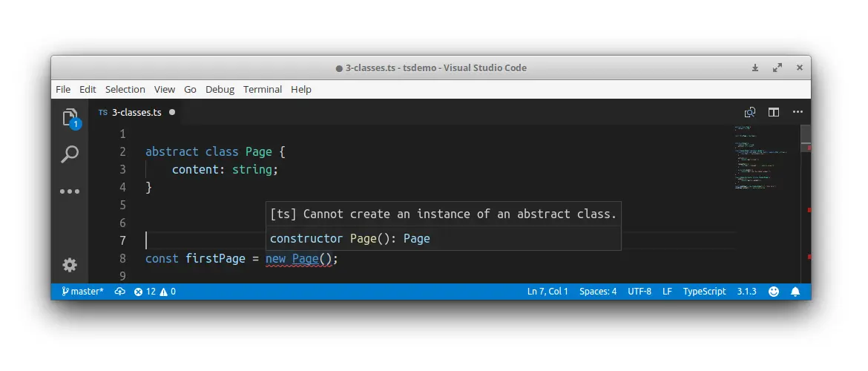This screenshot has height=371, width=868.
Task: Open the Selection menu
Action: (x=125, y=89)
